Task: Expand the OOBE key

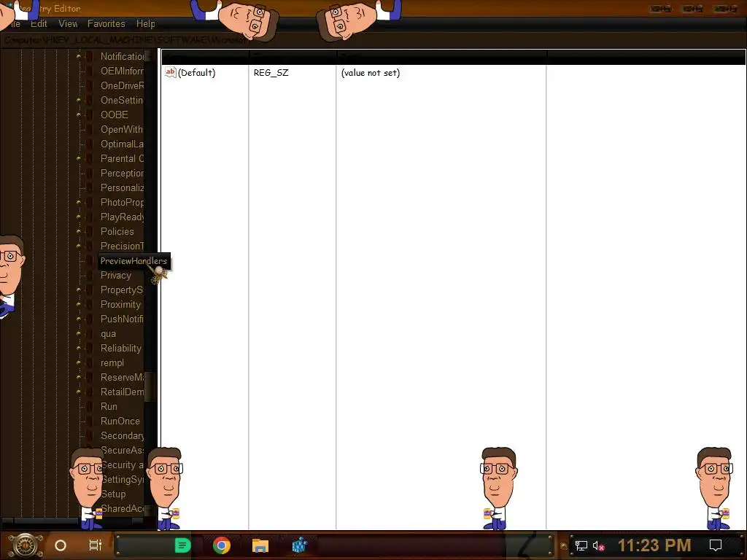Action: pos(79,114)
